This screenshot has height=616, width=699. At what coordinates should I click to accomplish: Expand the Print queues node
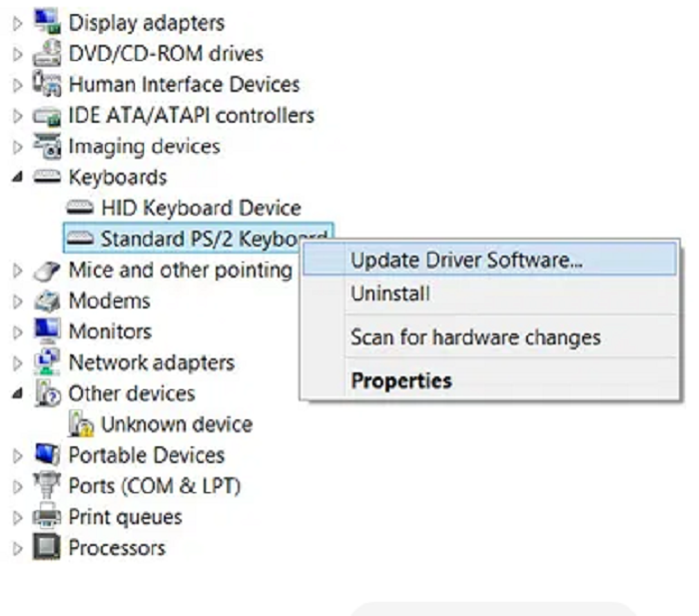tap(17, 517)
